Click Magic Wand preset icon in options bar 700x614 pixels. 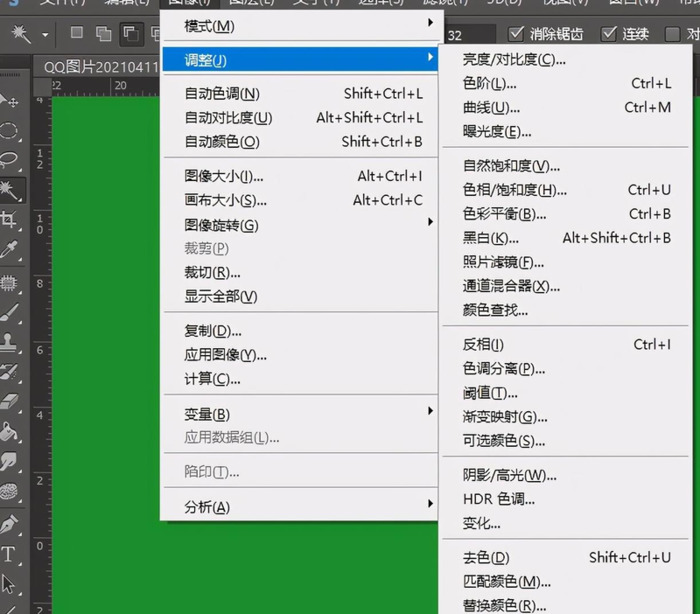click(21, 34)
